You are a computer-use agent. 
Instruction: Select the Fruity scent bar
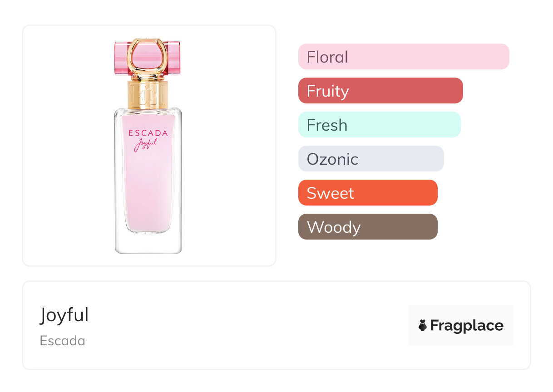click(380, 91)
